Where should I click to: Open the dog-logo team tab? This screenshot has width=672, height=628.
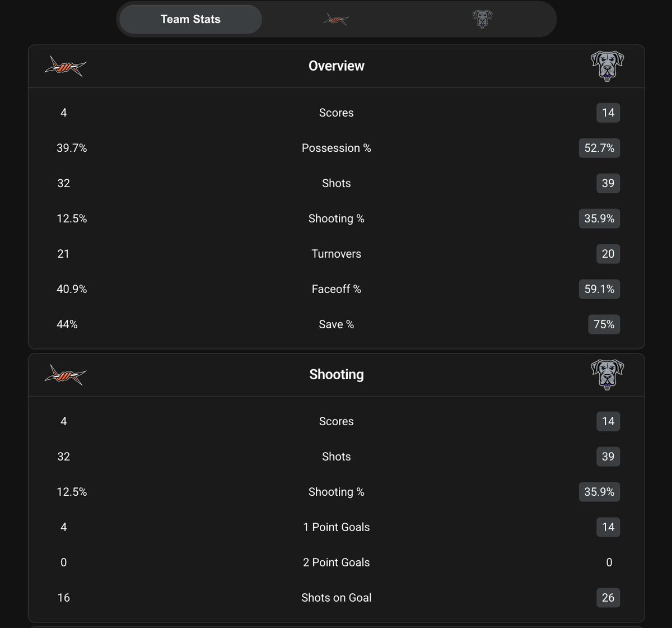pos(482,19)
